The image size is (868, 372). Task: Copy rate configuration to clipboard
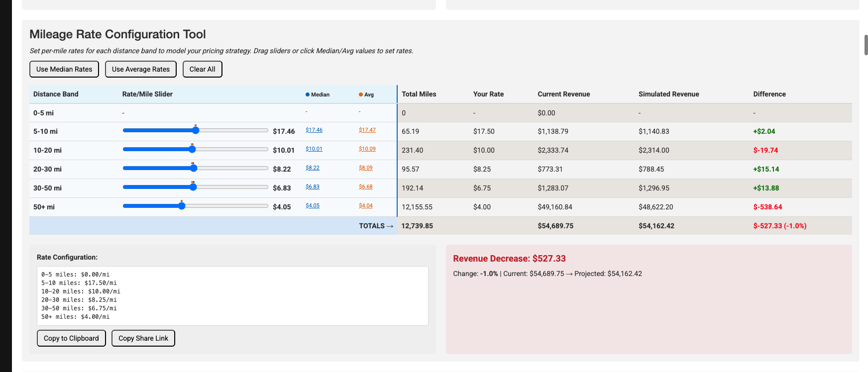tap(71, 338)
